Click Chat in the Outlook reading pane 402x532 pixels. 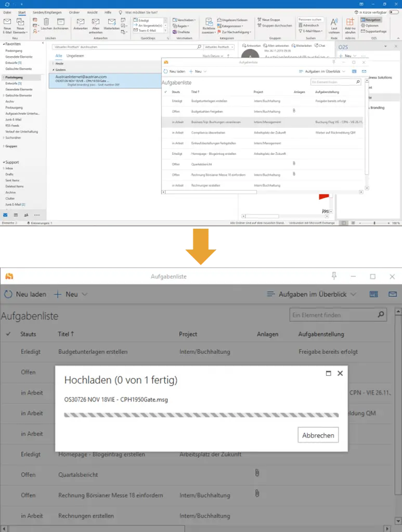click(320, 46)
